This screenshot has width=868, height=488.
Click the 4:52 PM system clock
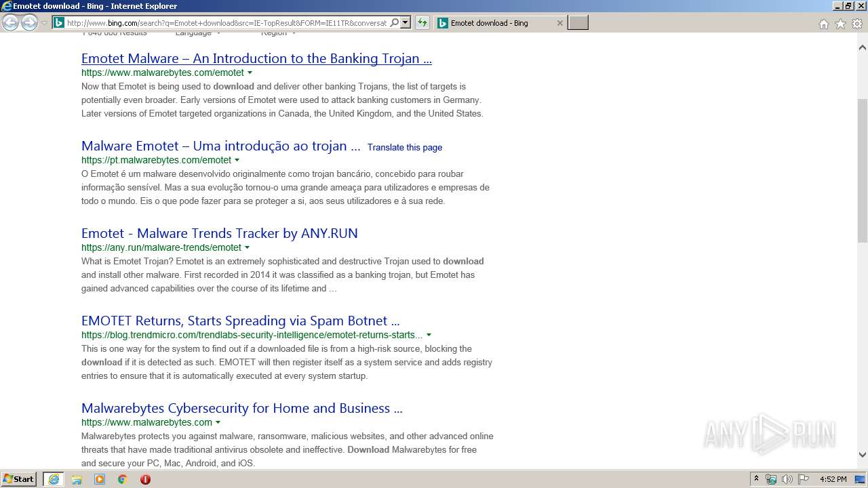click(x=833, y=479)
